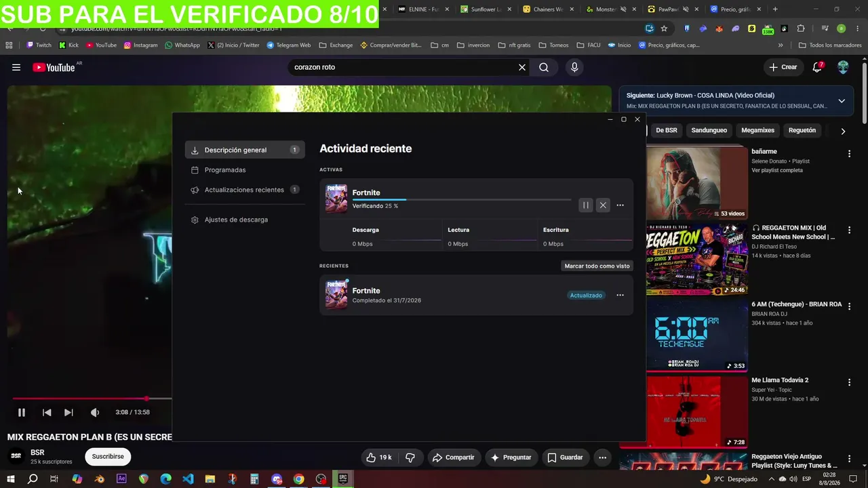Select the Sandungueo filter chip
Screen dimensions: 868x488
709,130
